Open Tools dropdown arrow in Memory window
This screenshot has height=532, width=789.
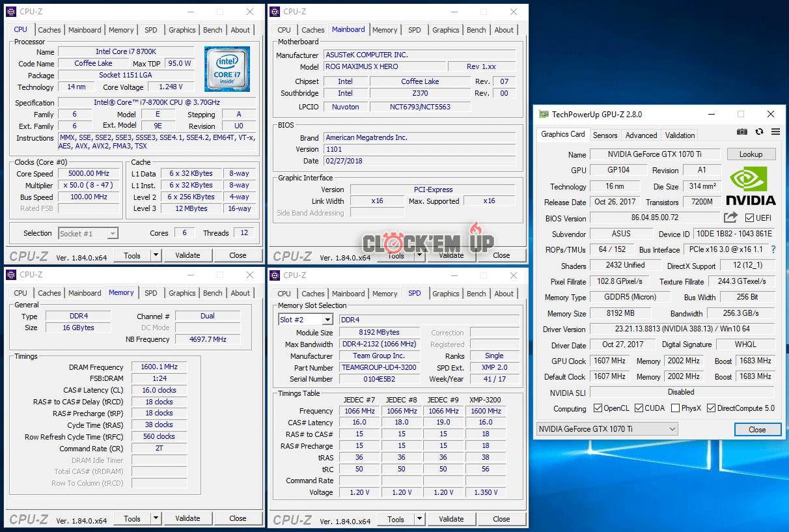pos(156,519)
